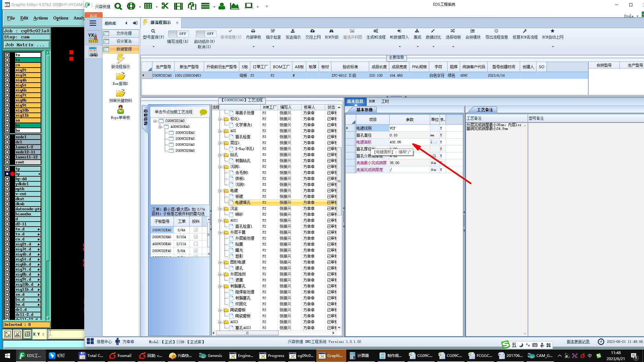The height and width of the screenshot is (362, 644).
Task: Open the Bom查询2 folder icon
Action: tap(120, 76)
